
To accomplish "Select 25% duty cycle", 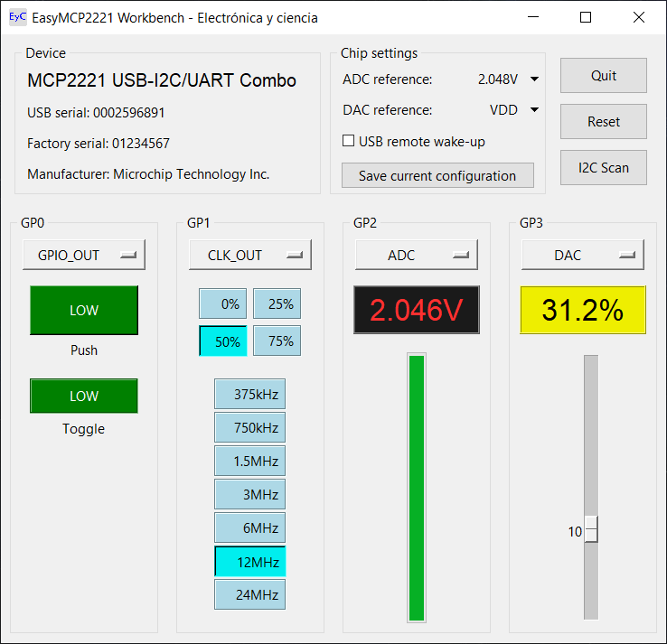I will (x=277, y=303).
